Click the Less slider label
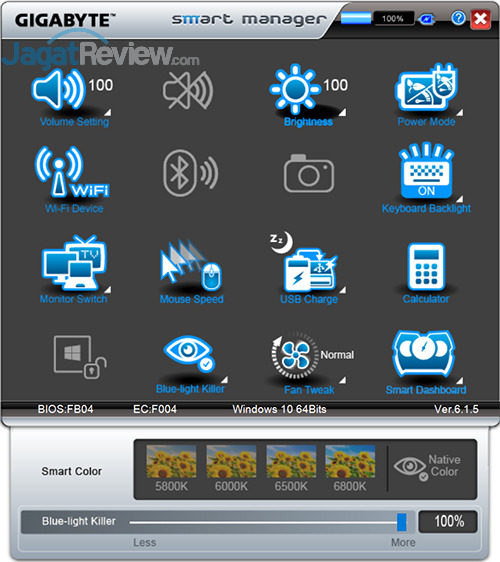Viewport: 500px width, 562px height. point(144,543)
